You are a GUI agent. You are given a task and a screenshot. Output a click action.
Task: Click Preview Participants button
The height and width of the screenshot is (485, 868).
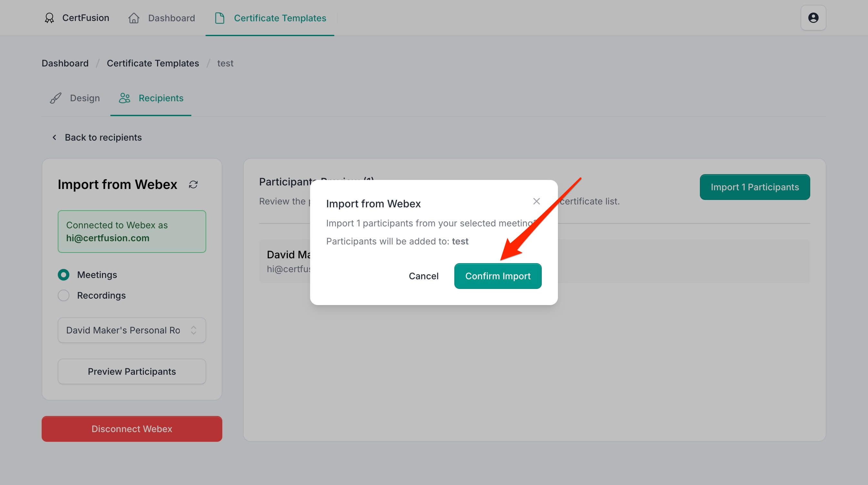pyautogui.click(x=132, y=371)
